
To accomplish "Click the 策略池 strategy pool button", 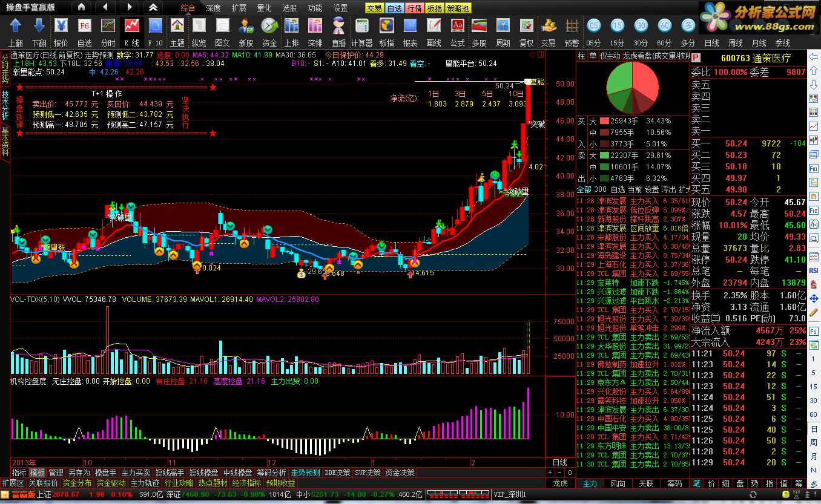I will point(458,8).
